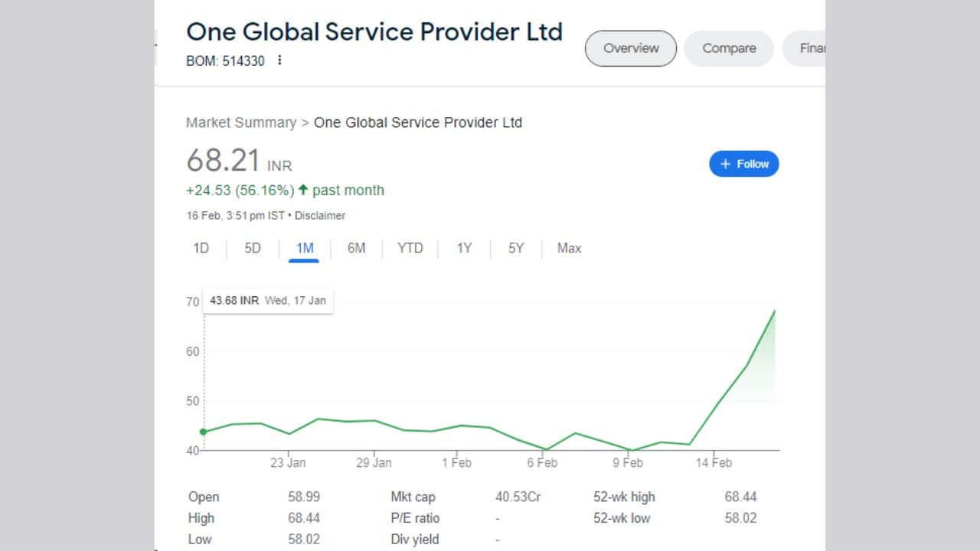
Task: Select the Overview tab
Action: [631, 48]
